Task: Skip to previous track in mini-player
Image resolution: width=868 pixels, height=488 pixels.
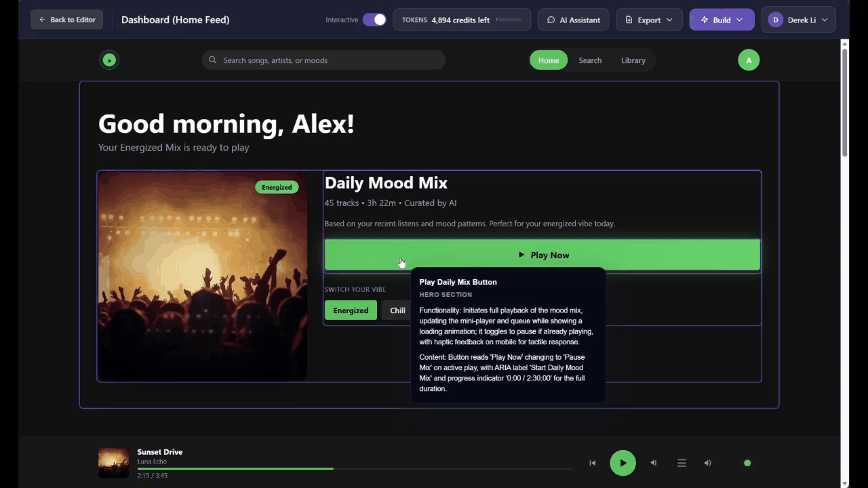Action: [x=592, y=463]
